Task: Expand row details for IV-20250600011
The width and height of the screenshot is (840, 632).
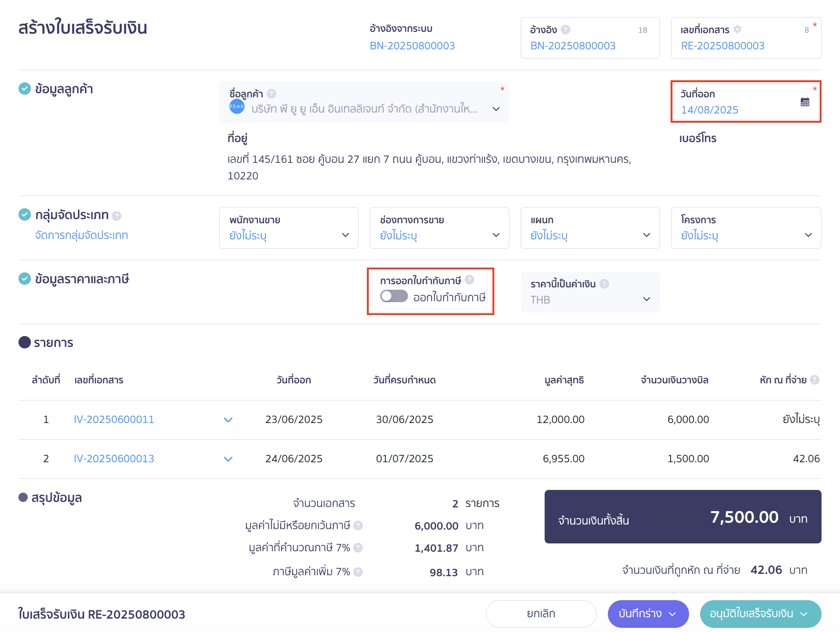Action: tap(228, 420)
